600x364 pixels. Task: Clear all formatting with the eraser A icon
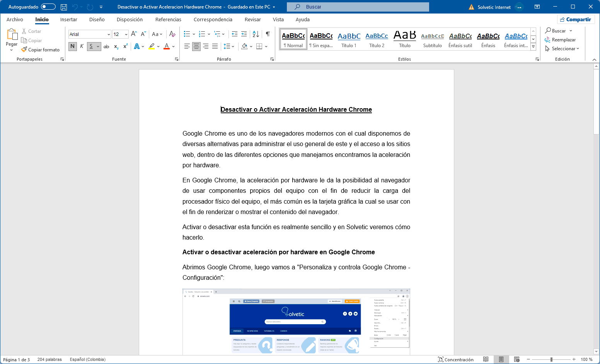[172, 34]
